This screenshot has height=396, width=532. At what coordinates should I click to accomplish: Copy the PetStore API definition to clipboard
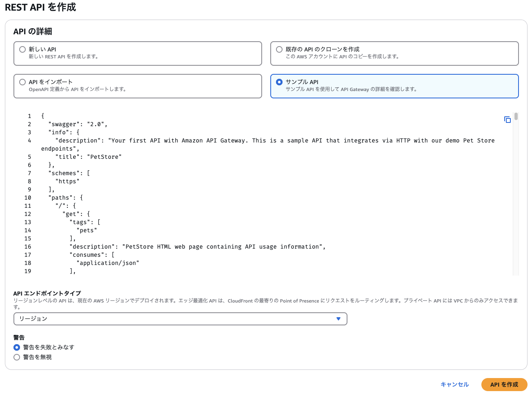pos(508,119)
